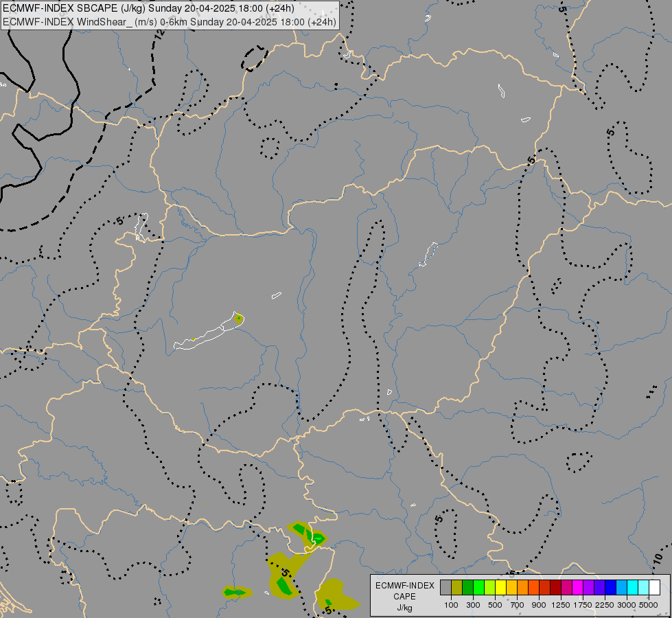Click the sky blue swatch before 3000
This screenshot has height=618, width=672.
coord(621,588)
